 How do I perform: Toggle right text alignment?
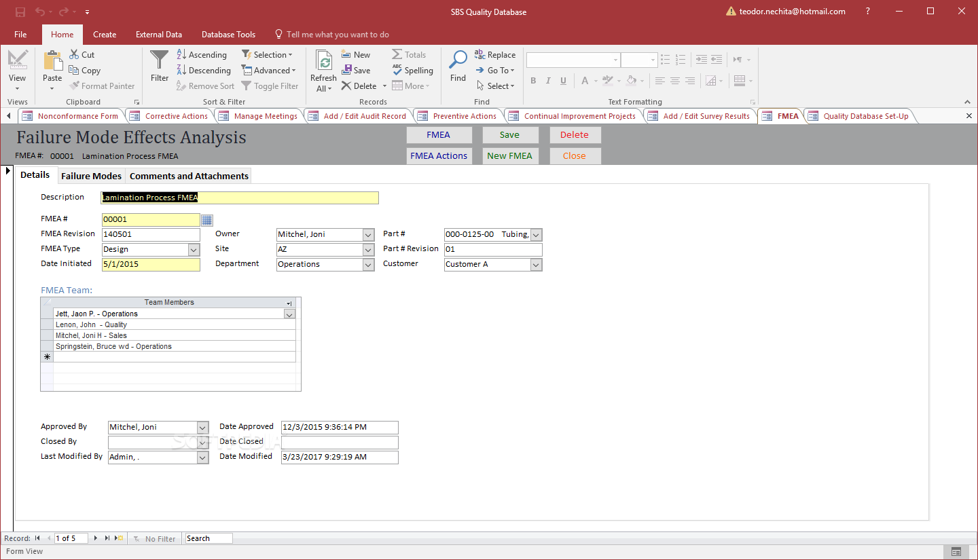690,81
